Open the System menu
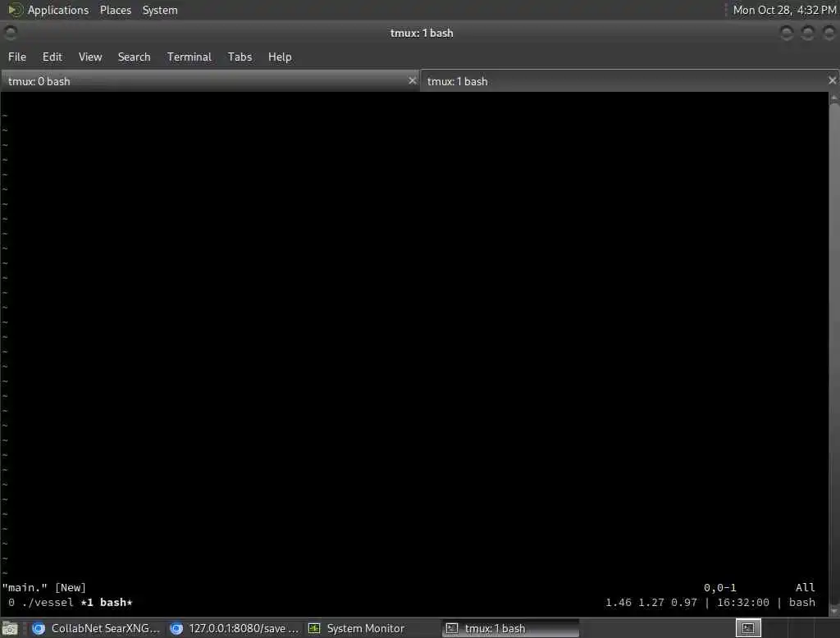The width and height of the screenshot is (840, 638). pyautogui.click(x=160, y=10)
